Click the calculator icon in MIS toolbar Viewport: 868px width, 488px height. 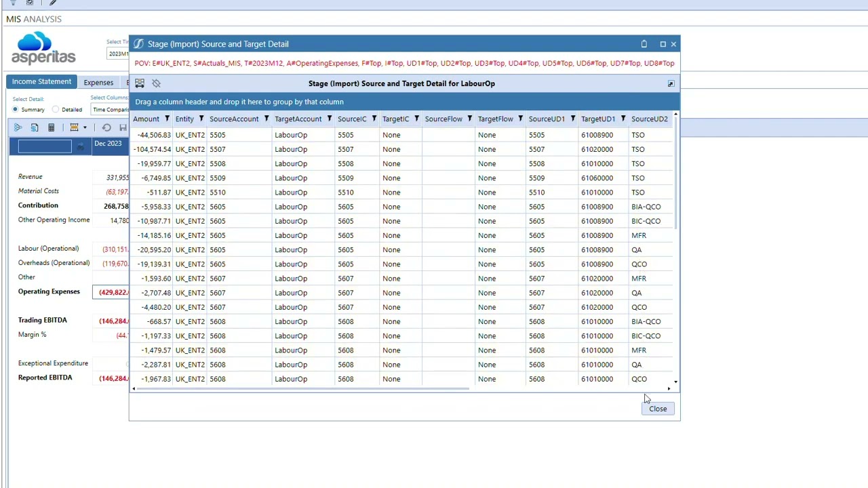(51, 127)
